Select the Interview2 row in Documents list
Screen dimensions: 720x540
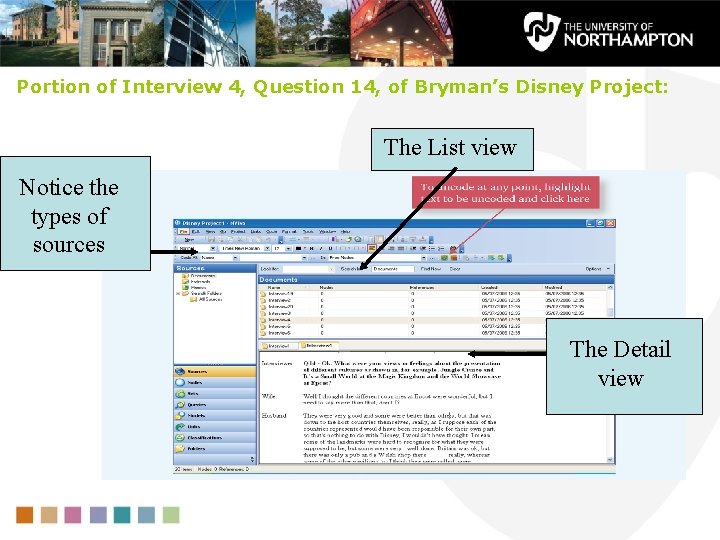point(433,300)
